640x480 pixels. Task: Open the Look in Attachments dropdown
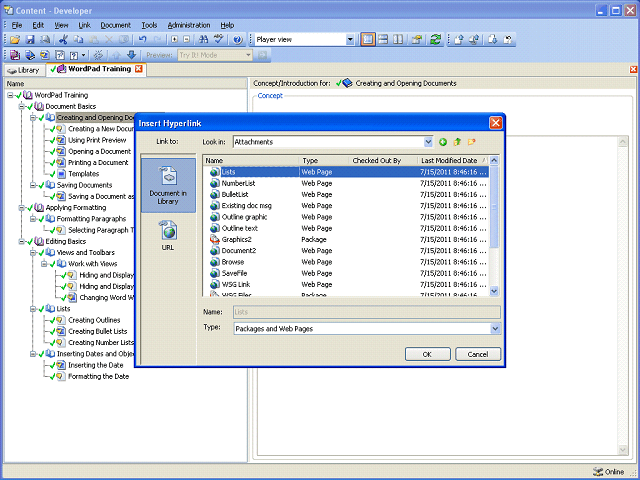[x=428, y=142]
